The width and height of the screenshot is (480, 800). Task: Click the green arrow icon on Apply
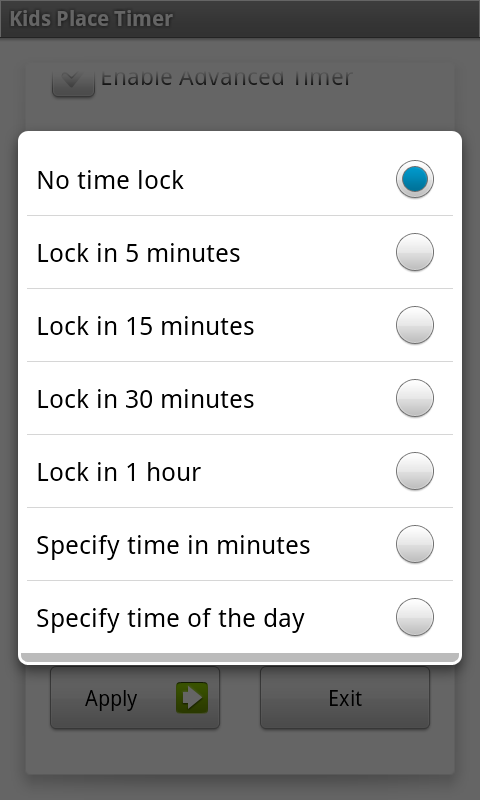pyautogui.click(x=192, y=697)
